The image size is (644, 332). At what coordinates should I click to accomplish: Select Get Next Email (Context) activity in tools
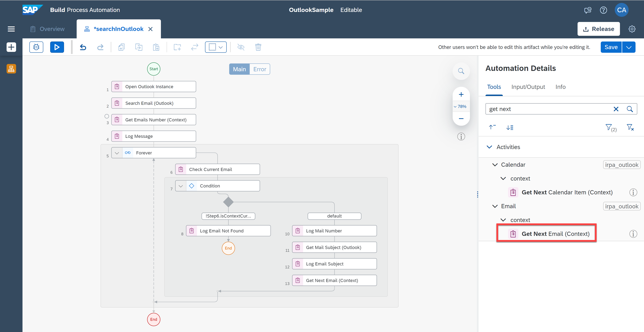pos(549,234)
